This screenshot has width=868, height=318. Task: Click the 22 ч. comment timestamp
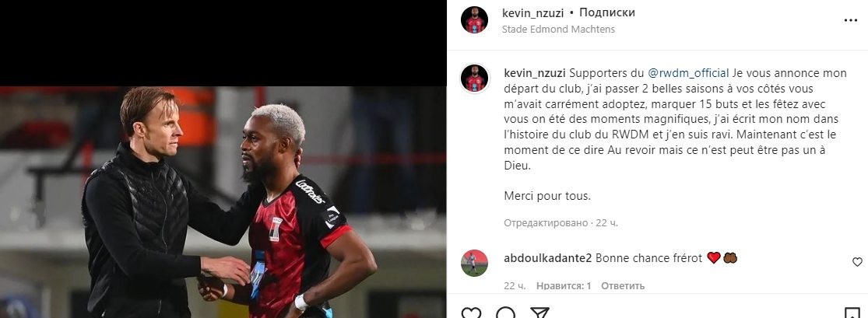515,286
